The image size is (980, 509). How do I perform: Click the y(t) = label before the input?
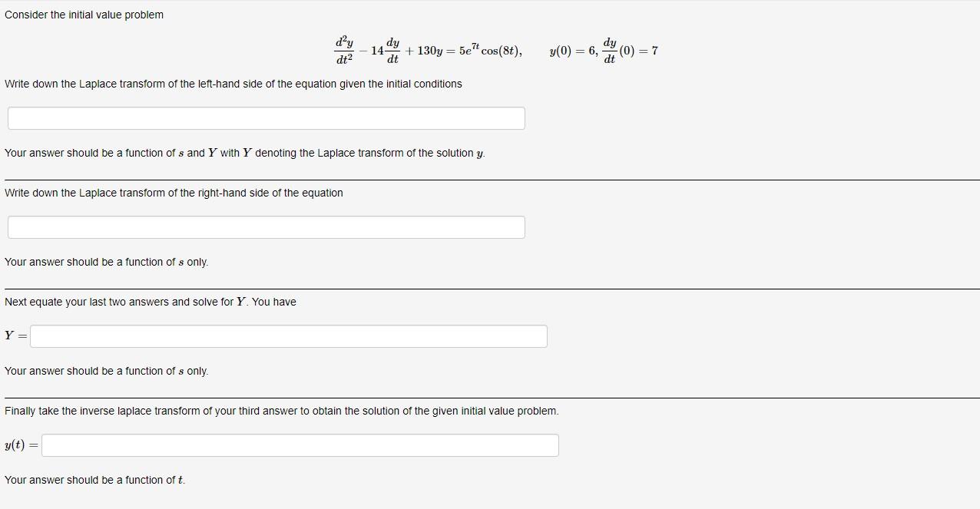click(x=20, y=445)
